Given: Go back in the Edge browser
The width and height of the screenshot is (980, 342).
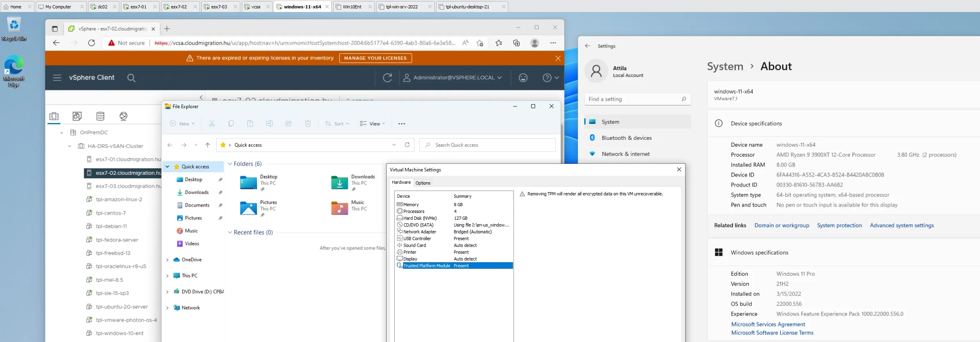Looking at the screenshot, I should (56, 43).
